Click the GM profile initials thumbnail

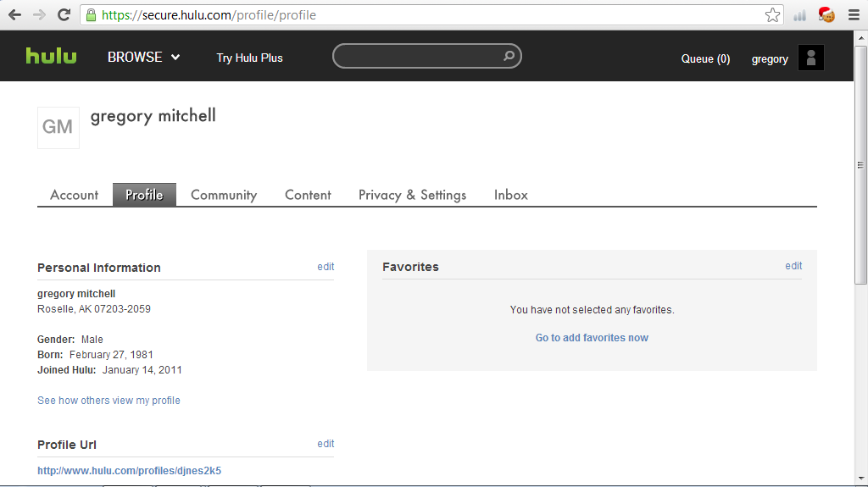pyautogui.click(x=58, y=127)
